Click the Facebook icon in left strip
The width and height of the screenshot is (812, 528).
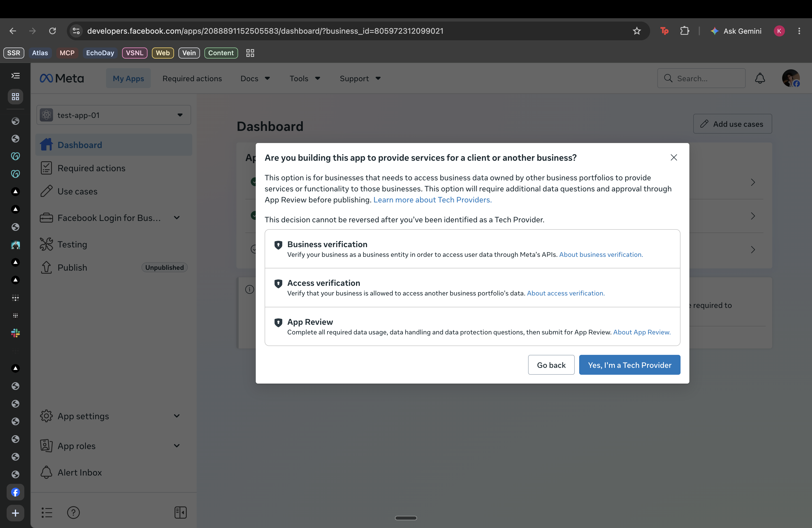(x=15, y=492)
